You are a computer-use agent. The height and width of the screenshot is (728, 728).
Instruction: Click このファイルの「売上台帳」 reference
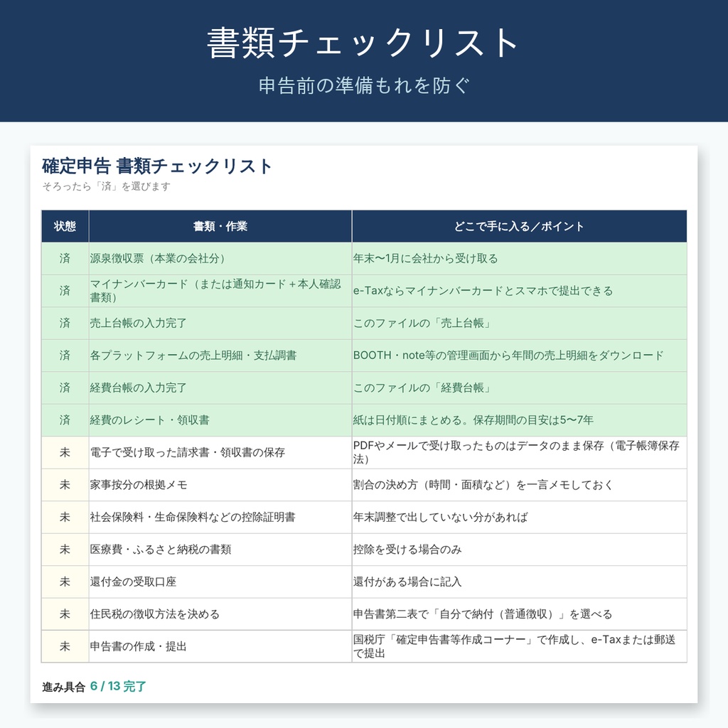point(519,323)
